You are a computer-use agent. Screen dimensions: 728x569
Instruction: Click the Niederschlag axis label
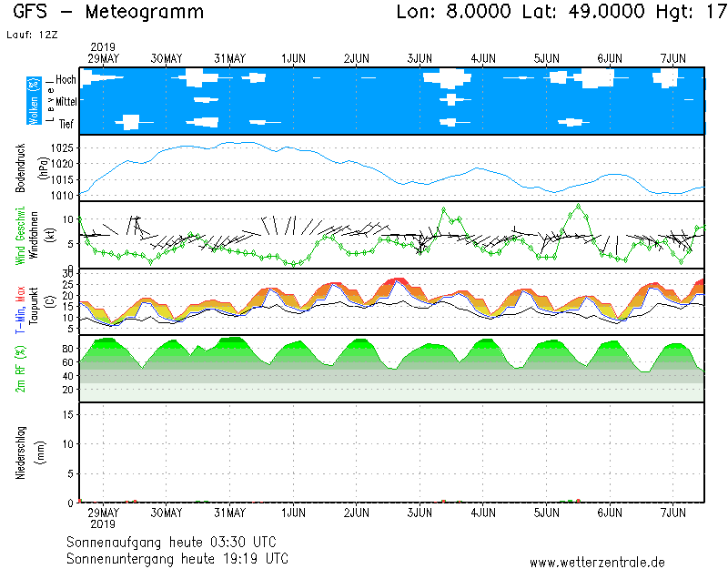pyautogui.click(x=22, y=452)
